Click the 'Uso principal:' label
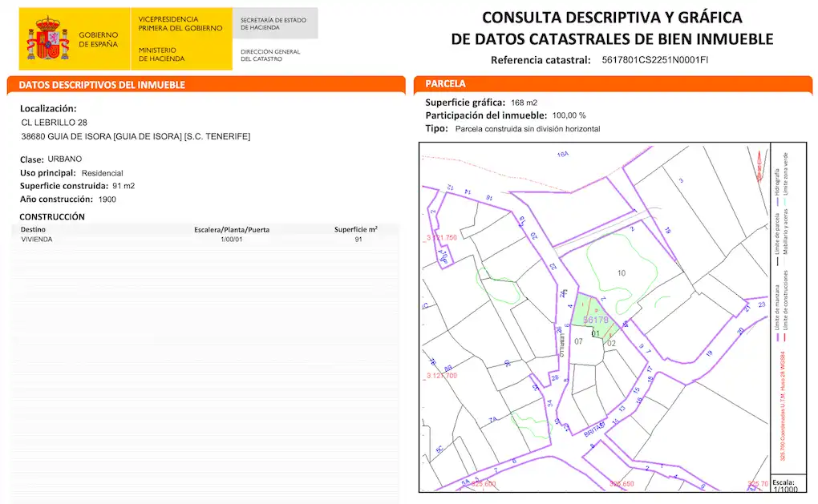Image resolution: width=818 pixels, height=504 pixels. pos(48,173)
